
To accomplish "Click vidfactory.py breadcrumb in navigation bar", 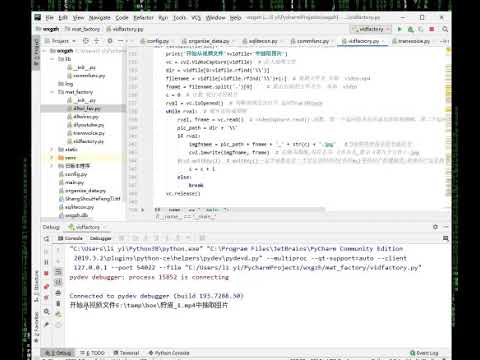I will pos(125,29).
